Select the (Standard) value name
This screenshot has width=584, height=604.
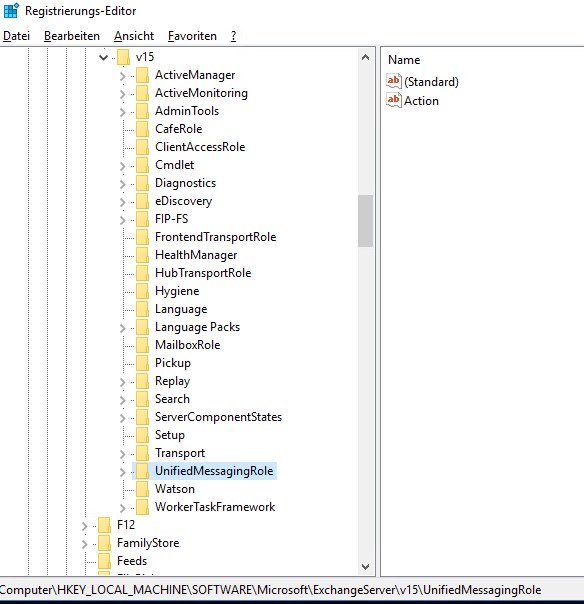(431, 82)
